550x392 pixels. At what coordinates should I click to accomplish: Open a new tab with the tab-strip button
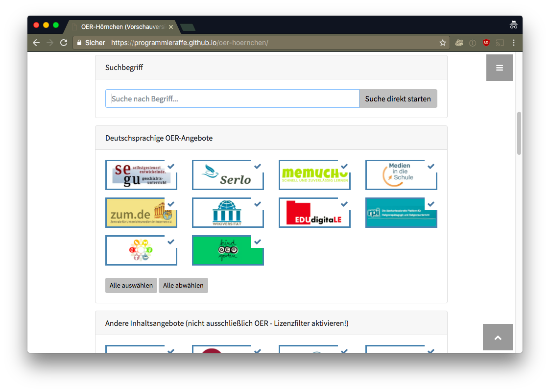pos(188,27)
